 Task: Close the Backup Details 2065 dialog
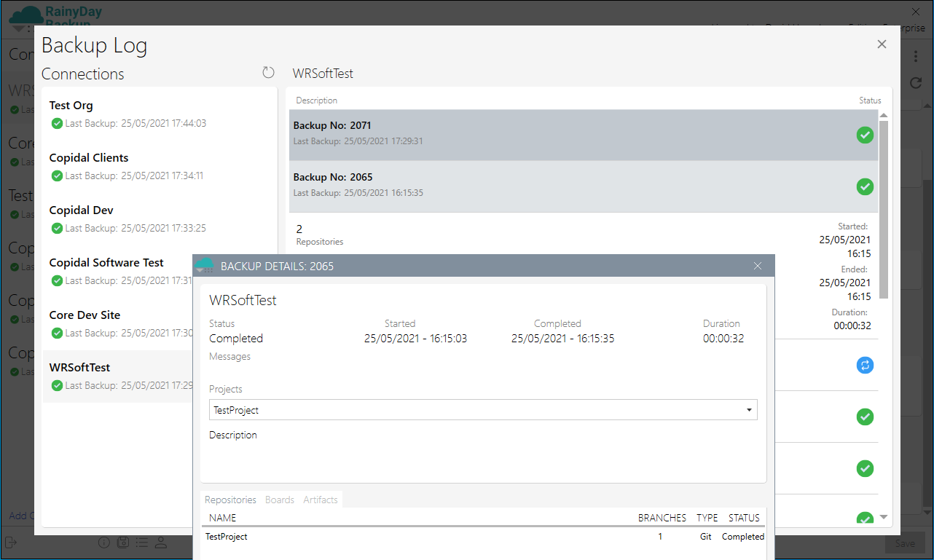click(x=758, y=266)
